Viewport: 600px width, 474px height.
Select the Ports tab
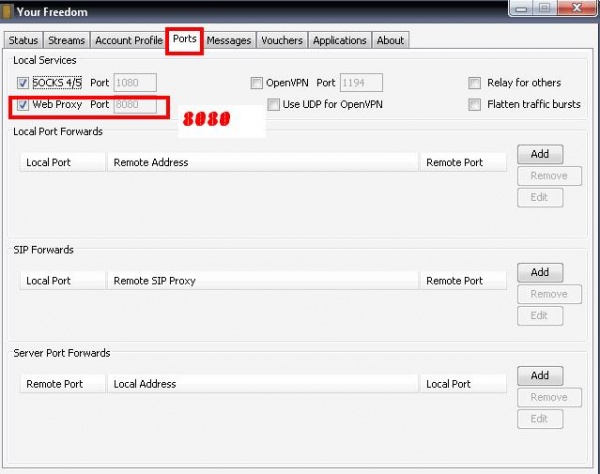pyautogui.click(x=185, y=39)
